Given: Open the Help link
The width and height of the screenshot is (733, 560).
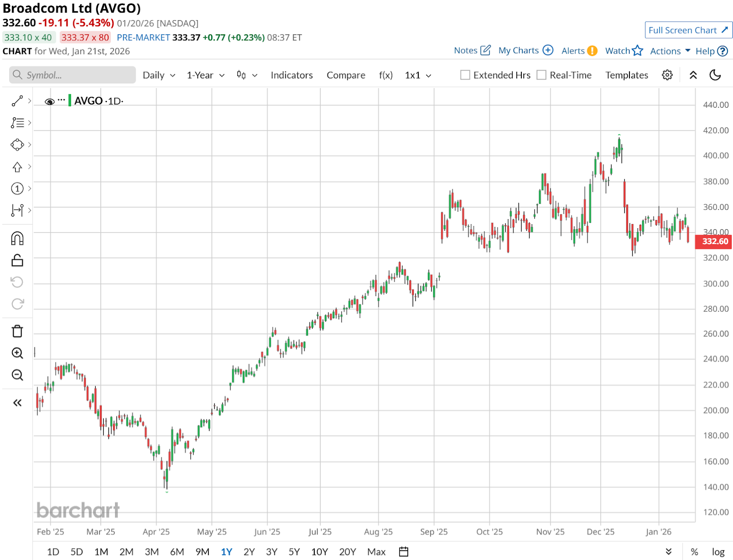Looking at the screenshot, I should pos(711,51).
